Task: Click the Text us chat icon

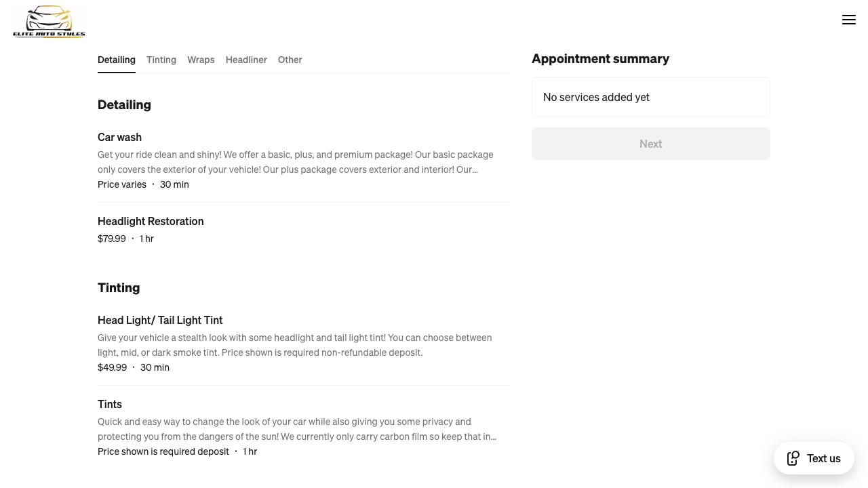Action: (793, 458)
